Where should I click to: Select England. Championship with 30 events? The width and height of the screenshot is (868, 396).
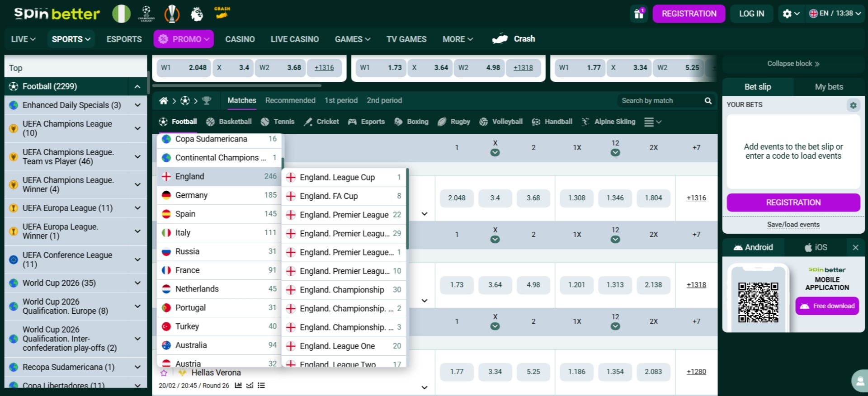pyautogui.click(x=344, y=290)
